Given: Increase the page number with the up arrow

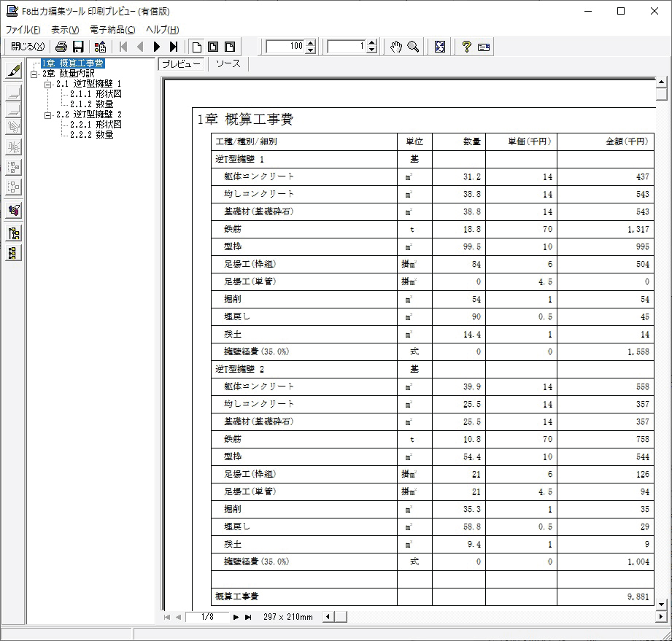Looking at the screenshot, I should tap(372, 43).
